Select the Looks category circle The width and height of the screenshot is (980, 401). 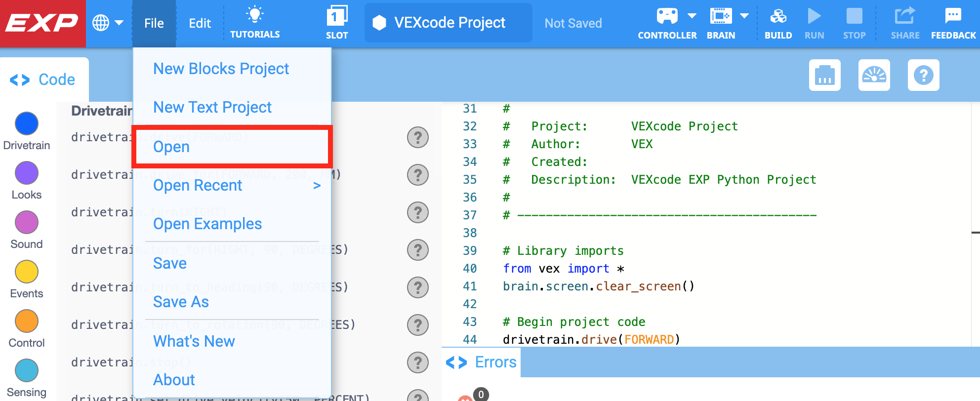point(27,173)
